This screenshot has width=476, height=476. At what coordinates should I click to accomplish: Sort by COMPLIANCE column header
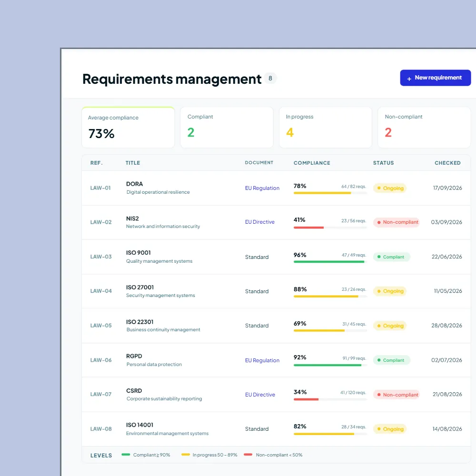point(312,163)
